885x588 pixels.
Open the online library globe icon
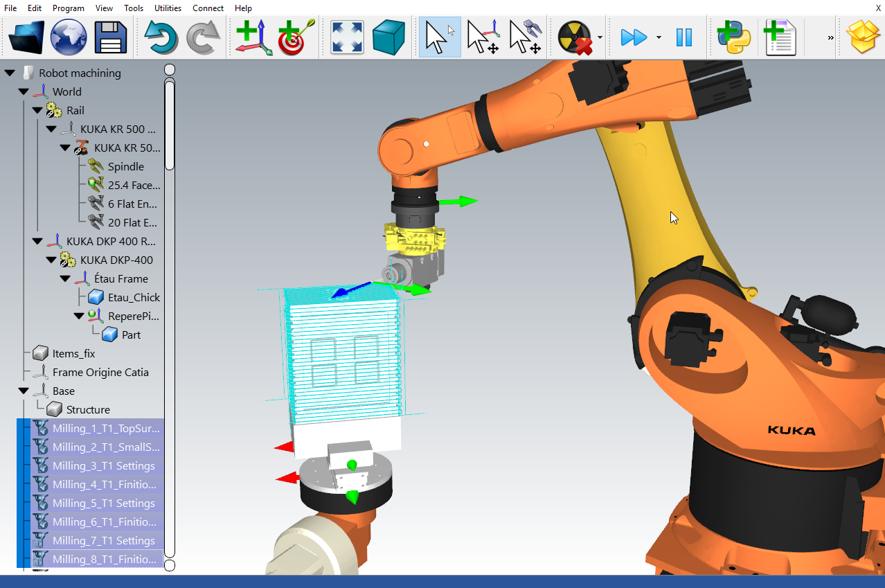(x=68, y=37)
